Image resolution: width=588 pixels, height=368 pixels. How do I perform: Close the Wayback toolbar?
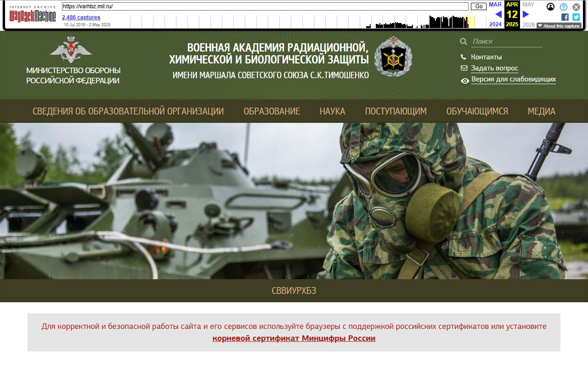pyautogui.click(x=576, y=7)
